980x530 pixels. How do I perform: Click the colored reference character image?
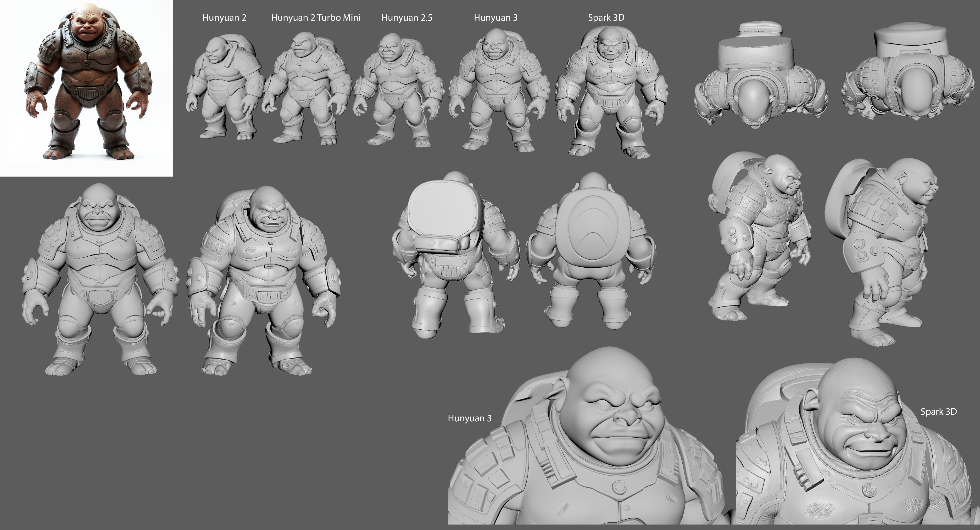pos(86,88)
